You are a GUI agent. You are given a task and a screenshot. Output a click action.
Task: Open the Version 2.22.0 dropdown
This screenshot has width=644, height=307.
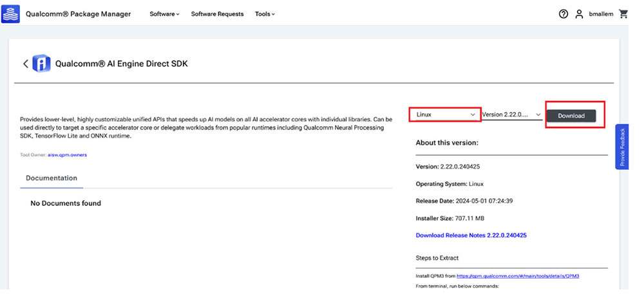point(512,115)
